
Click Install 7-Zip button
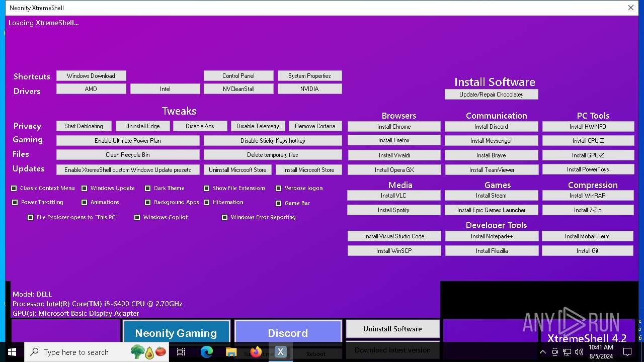588,210
